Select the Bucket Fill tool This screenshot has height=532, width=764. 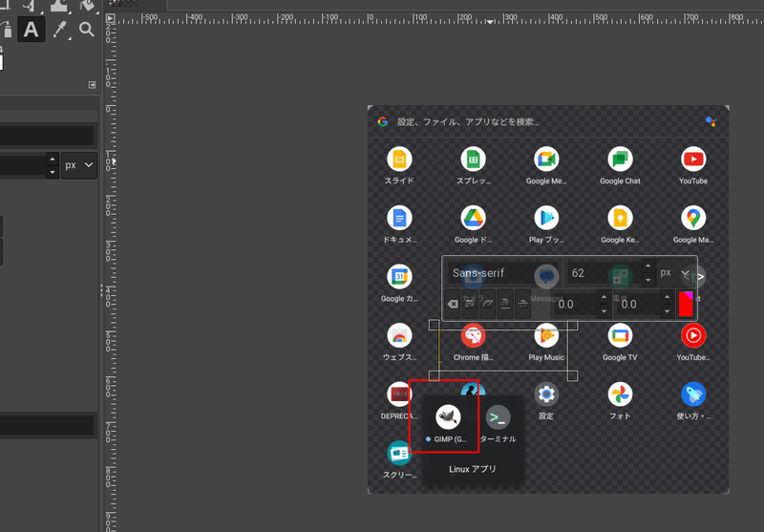pyautogui.click(x=88, y=5)
